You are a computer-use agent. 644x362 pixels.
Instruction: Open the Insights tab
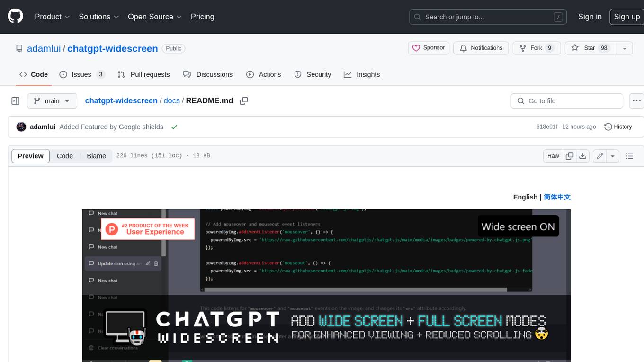362,74
